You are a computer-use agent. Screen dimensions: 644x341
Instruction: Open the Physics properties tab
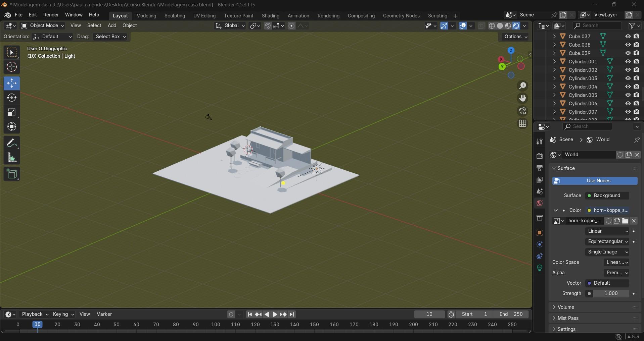tap(540, 244)
